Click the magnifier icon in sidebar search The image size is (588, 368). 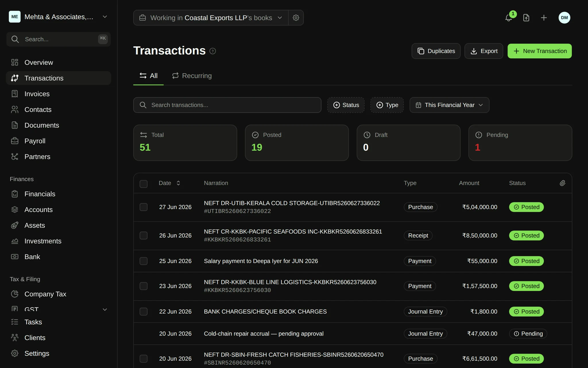(x=15, y=39)
